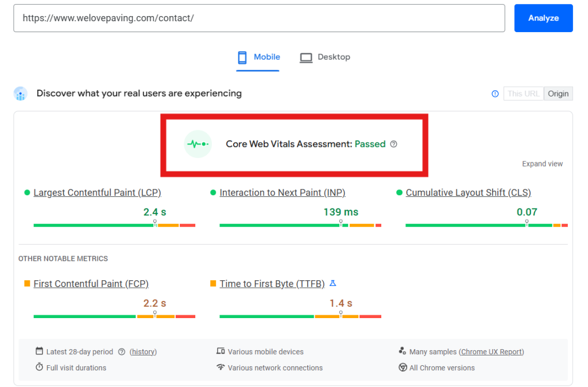Open the Interaction to Next Paint link
588x387 pixels.
(x=282, y=193)
